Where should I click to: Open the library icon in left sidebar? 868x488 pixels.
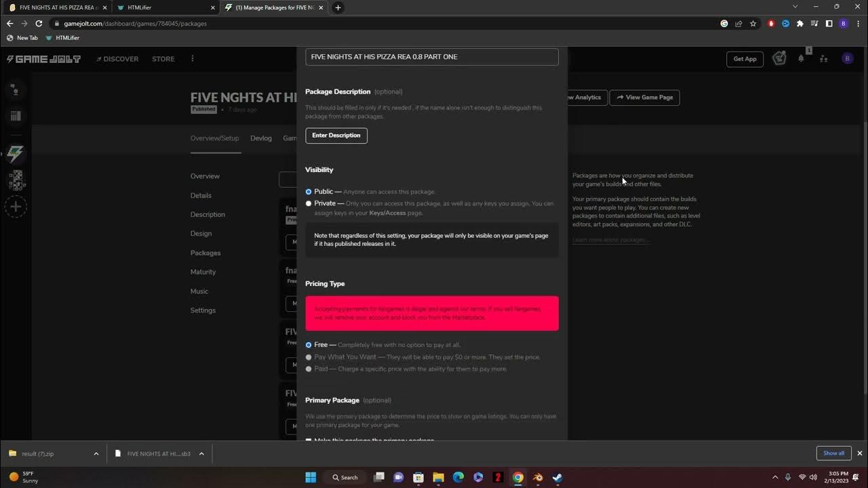point(16,116)
